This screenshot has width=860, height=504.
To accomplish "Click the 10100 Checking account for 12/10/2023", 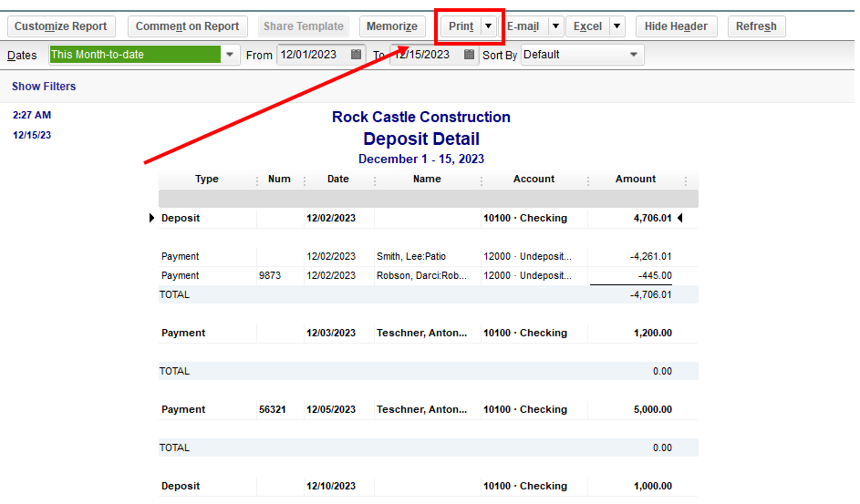I will [525, 487].
